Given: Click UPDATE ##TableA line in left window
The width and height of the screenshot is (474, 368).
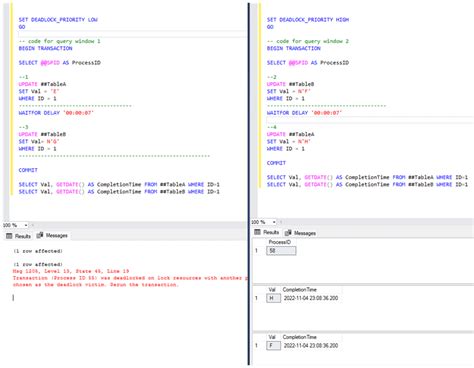Looking at the screenshot, I should pos(42,84).
